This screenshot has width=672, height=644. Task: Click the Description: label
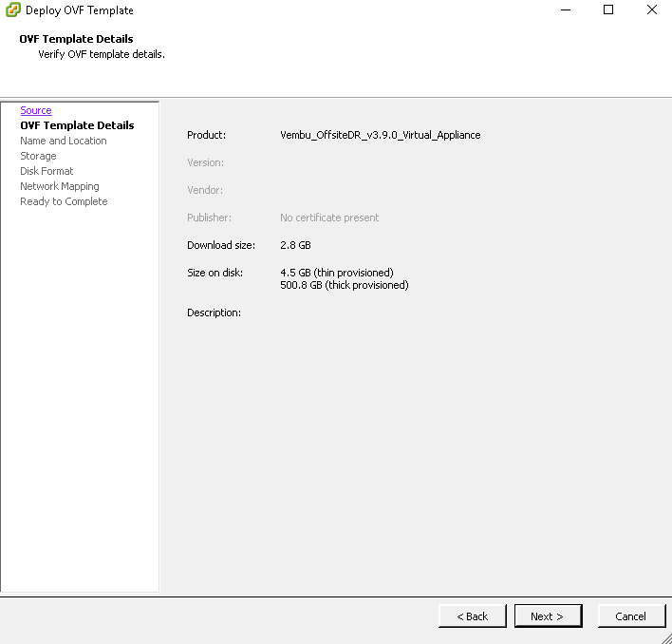pos(214,313)
